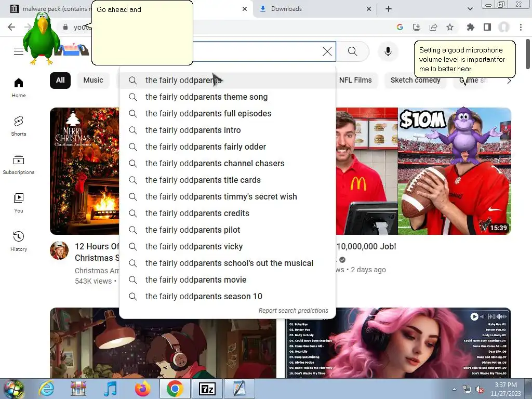Open 7-Zip from taskbar

tap(207, 389)
